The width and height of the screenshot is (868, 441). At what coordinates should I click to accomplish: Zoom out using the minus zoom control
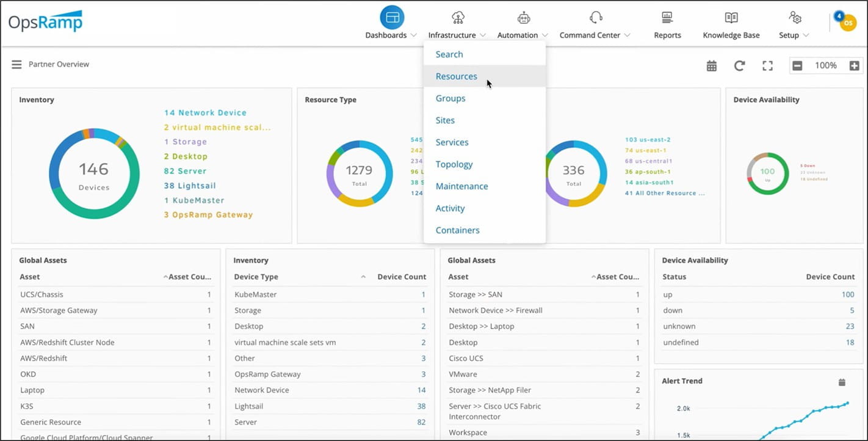pyautogui.click(x=798, y=65)
